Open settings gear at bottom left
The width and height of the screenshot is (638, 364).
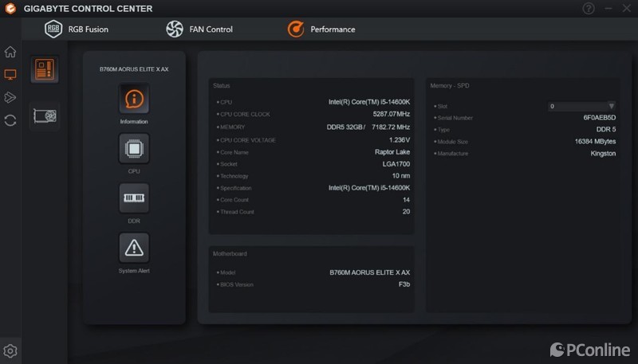[x=10, y=350]
